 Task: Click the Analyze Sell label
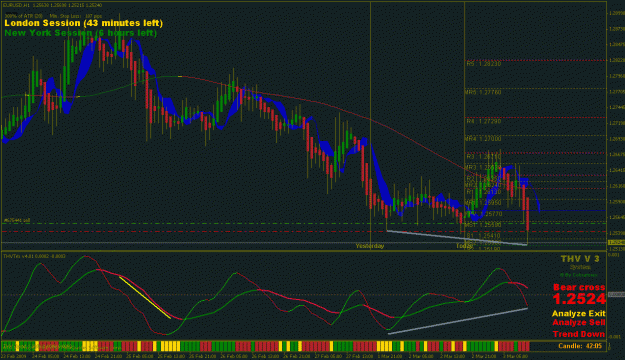pyautogui.click(x=579, y=323)
